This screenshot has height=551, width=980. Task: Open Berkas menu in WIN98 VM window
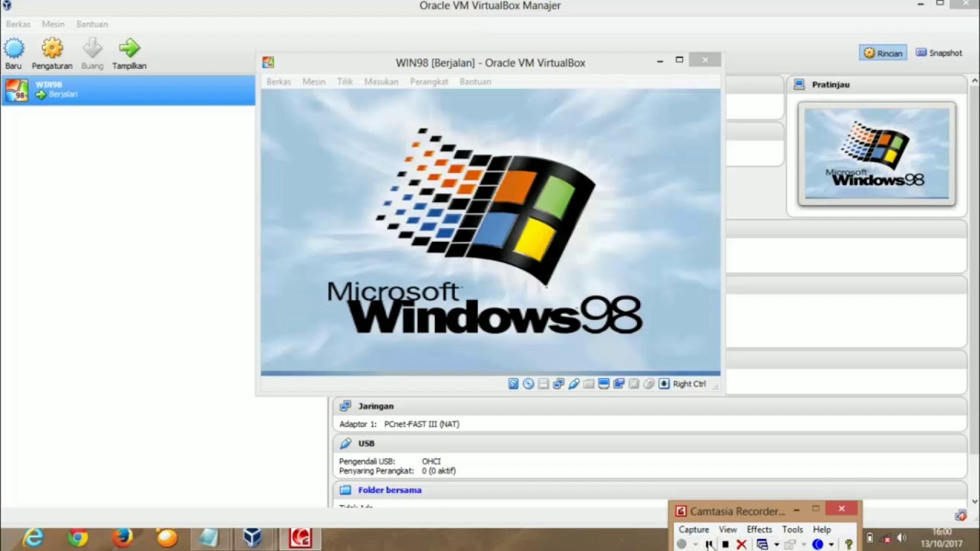279,82
